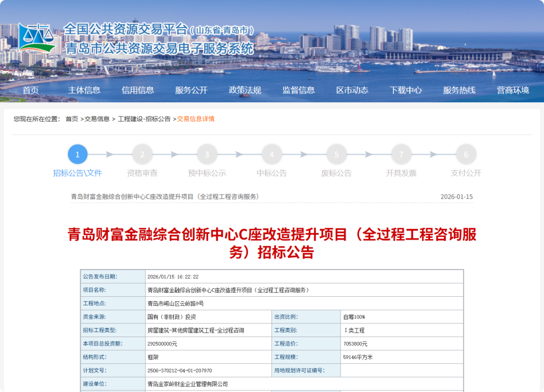Select step 6 circle 支付公开
Image resolution: width=544 pixels, height=392 pixels.
tap(466, 155)
